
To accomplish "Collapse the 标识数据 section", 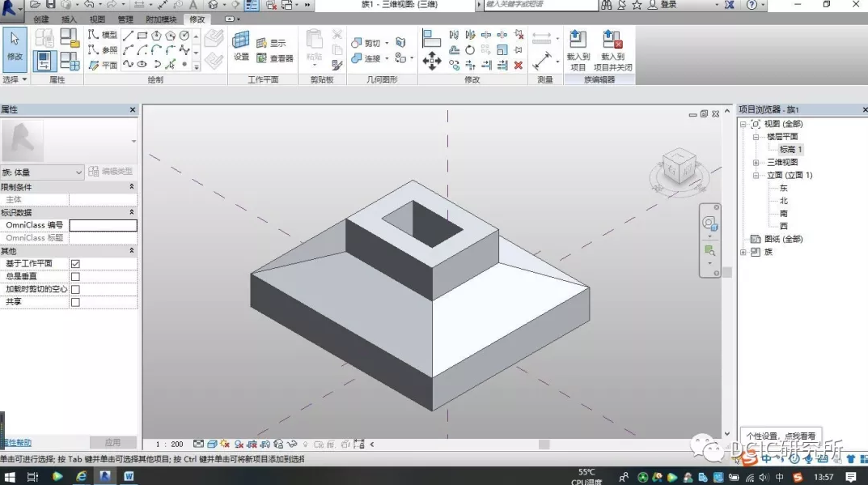I will 132,212.
